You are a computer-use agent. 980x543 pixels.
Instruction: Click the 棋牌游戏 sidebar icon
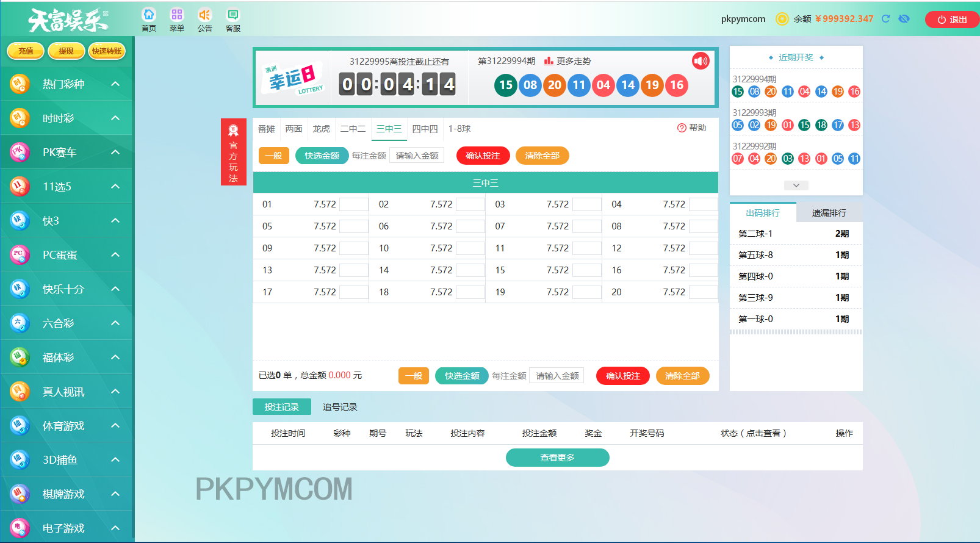click(x=20, y=494)
